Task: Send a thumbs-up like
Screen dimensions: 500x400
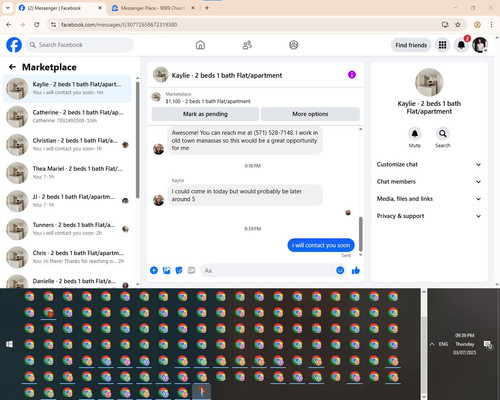Action: (x=356, y=270)
